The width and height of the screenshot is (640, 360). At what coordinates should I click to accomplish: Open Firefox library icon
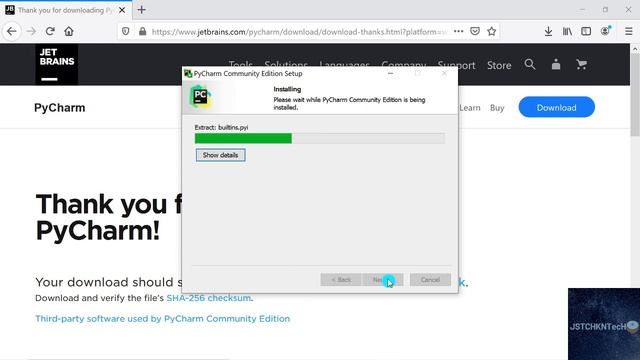(567, 31)
